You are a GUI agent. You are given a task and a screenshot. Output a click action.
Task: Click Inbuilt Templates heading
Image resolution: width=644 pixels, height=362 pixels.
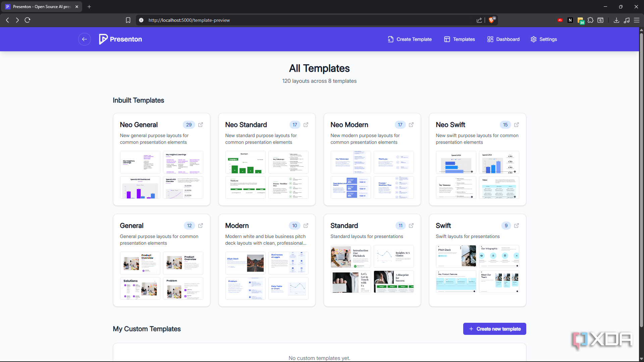click(x=139, y=100)
